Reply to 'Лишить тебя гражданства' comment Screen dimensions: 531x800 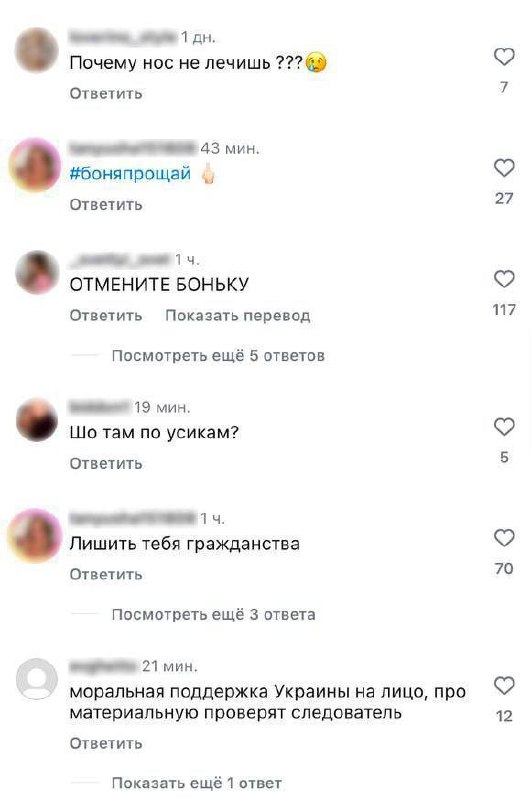106,574
